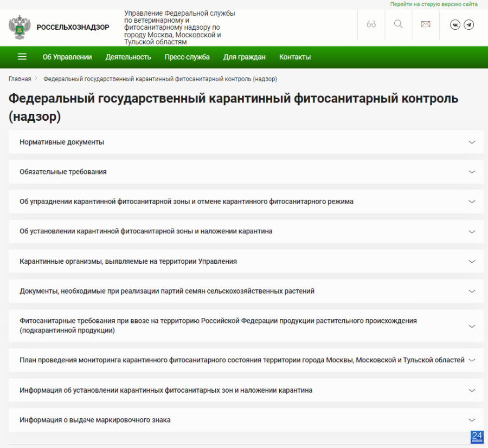The height and width of the screenshot is (448, 488).
Task: Click text Информация о выдаче маркировочного знака
Action: pyautogui.click(x=95, y=420)
